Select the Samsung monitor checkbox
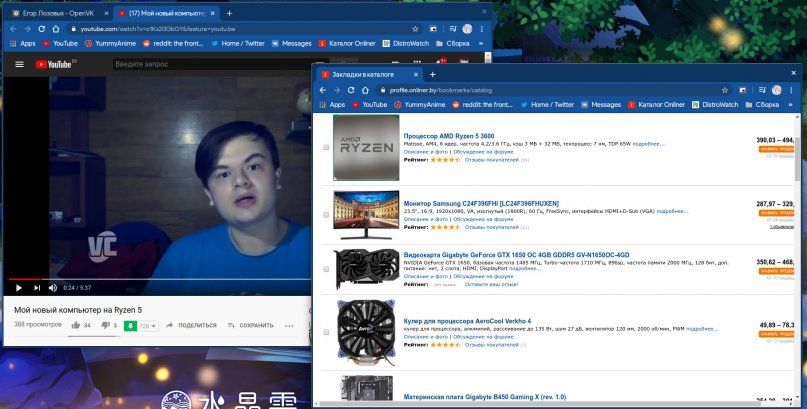Image resolution: width=807 pixels, height=409 pixels. click(325, 213)
